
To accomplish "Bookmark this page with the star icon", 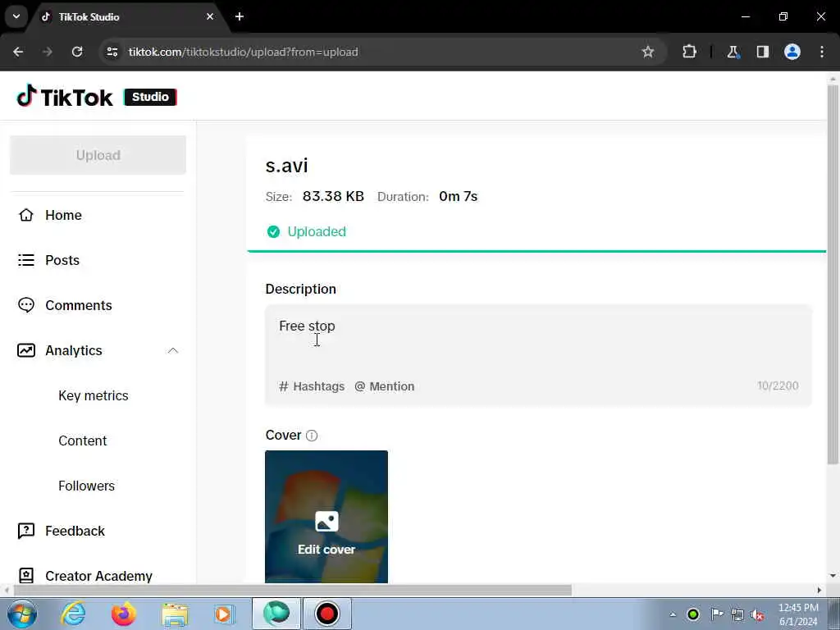I will click(x=648, y=52).
